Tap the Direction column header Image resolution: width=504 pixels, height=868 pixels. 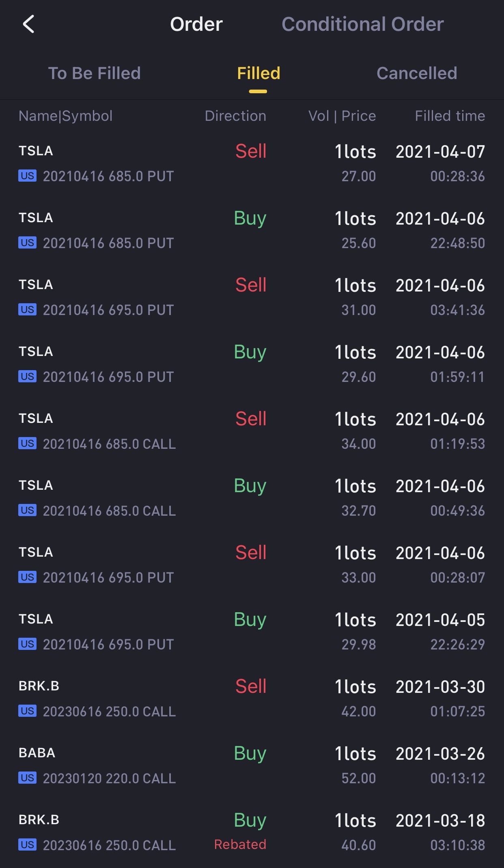(235, 116)
